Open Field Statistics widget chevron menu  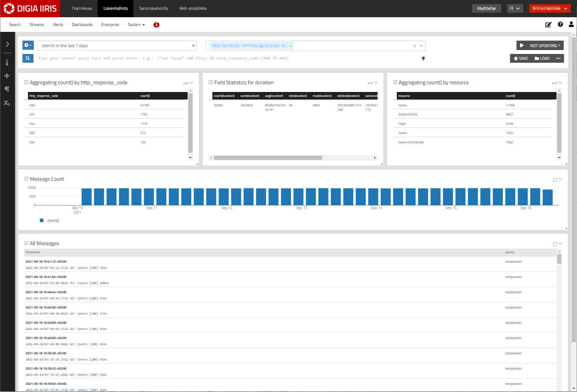tap(376, 83)
